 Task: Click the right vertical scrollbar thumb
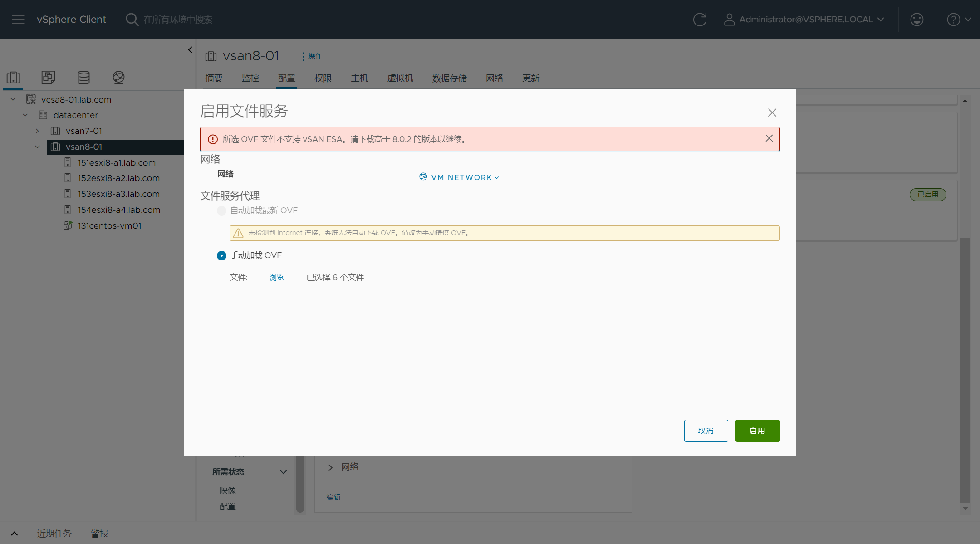[x=965, y=370]
